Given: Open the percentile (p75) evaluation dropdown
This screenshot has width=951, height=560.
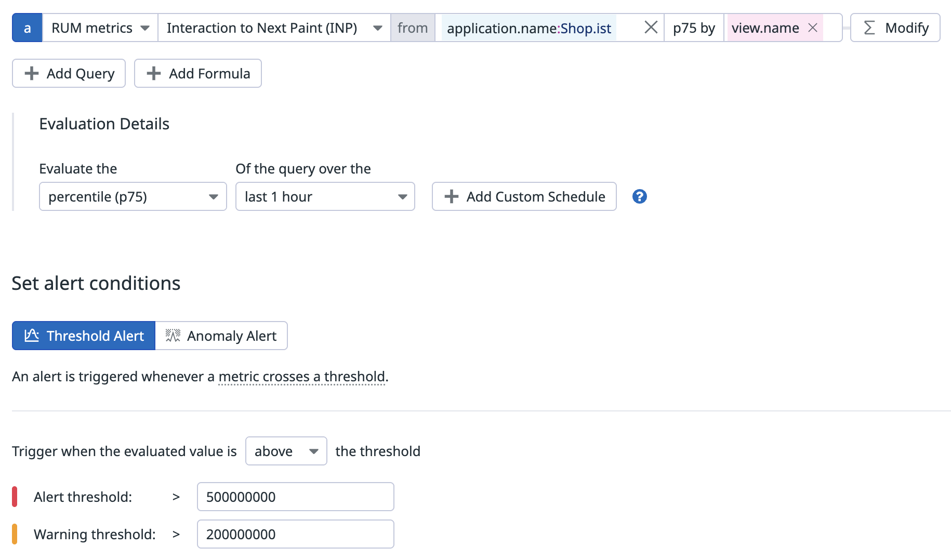Looking at the screenshot, I should (x=133, y=197).
